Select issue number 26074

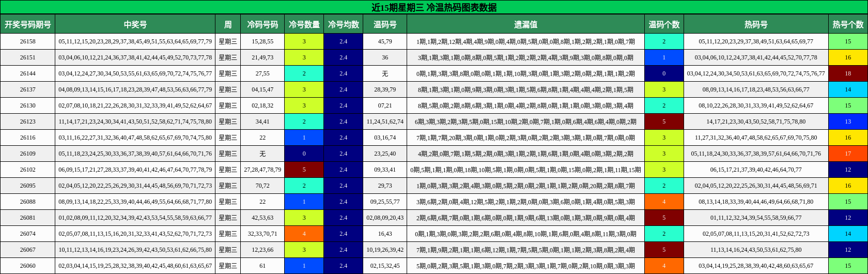point(28,234)
